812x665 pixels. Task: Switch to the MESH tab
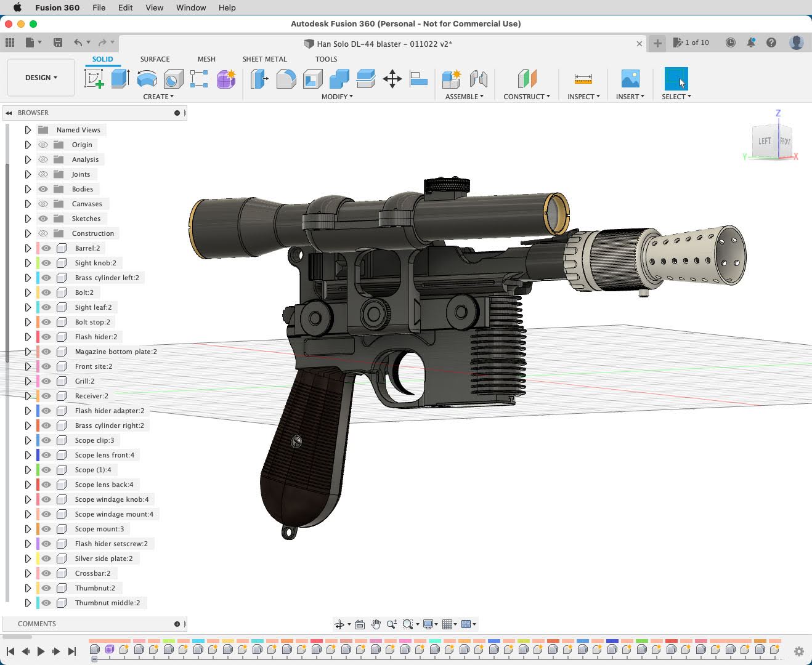[206, 59]
